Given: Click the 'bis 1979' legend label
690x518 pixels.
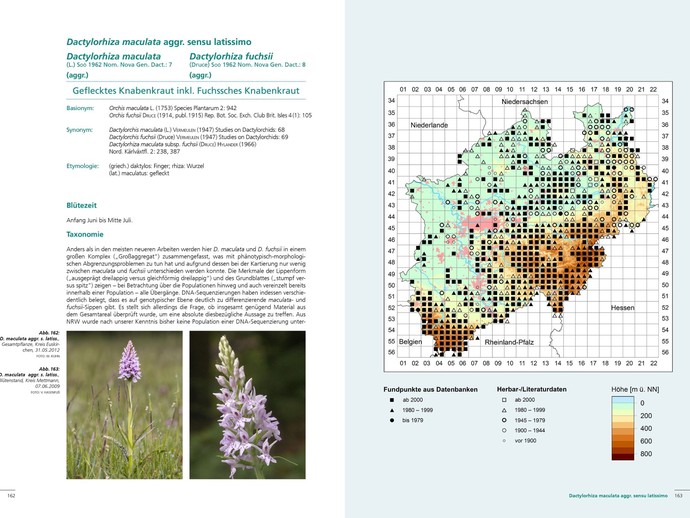Looking at the screenshot, I should click(413, 420).
